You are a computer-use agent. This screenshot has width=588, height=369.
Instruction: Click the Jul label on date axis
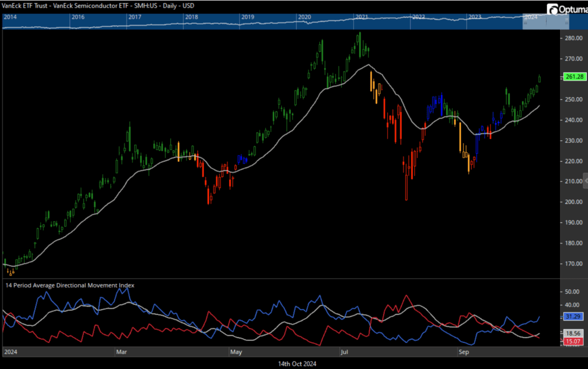click(346, 352)
